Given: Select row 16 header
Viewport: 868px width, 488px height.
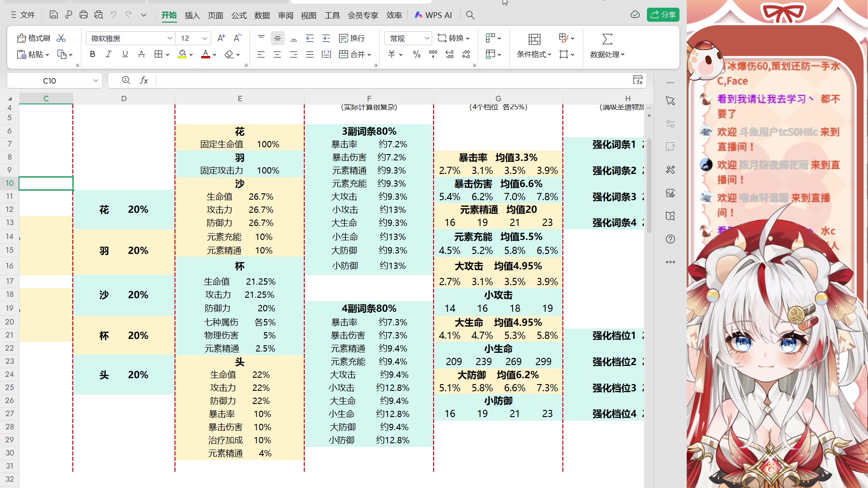Looking at the screenshot, I should (x=9, y=266).
